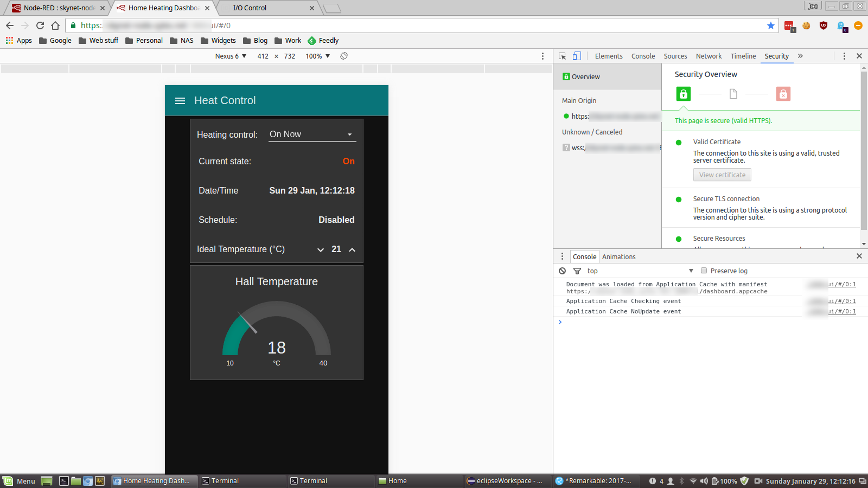The width and height of the screenshot is (868, 488).
Task: Open the Heat Control hamburger menu
Action: [180, 101]
